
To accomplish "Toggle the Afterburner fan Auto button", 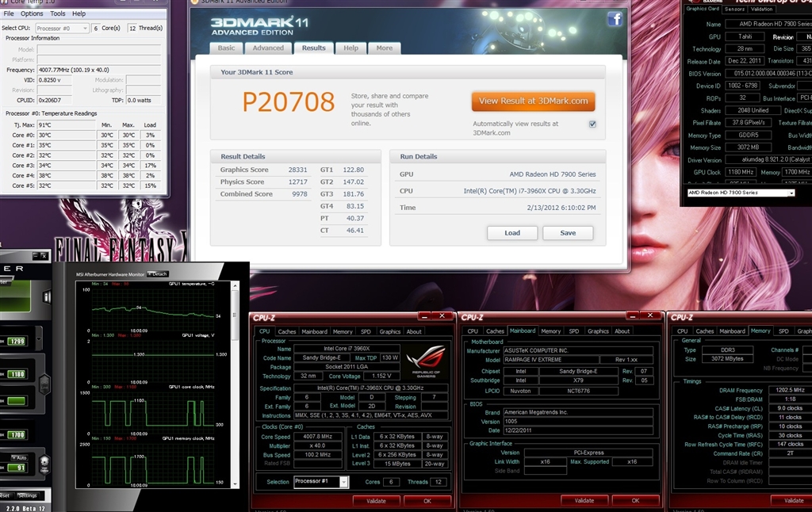I will [21, 457].
